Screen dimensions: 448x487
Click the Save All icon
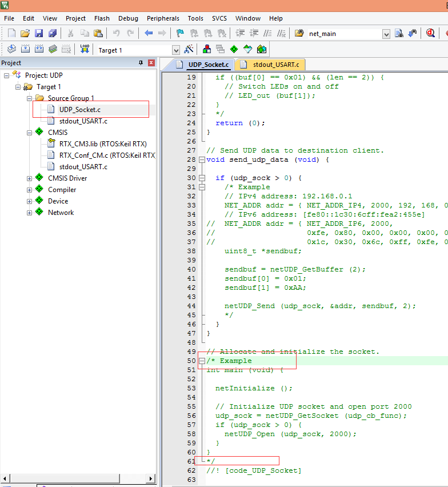[53, 33]
